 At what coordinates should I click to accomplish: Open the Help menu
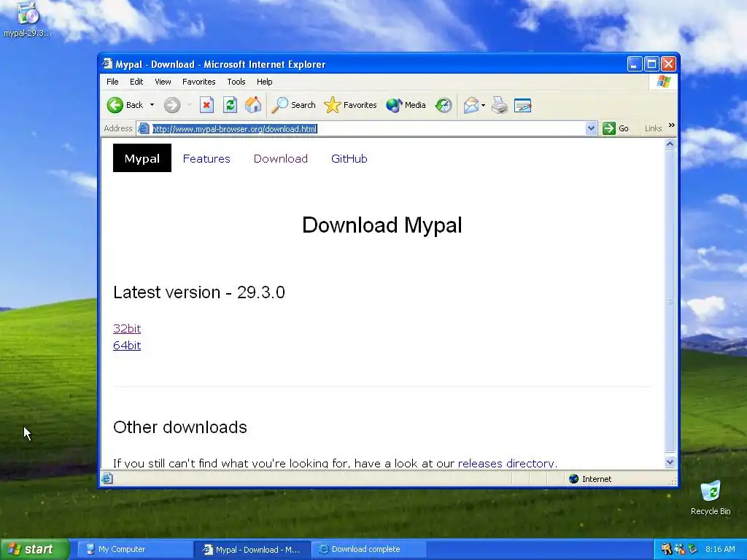point(264,82)
